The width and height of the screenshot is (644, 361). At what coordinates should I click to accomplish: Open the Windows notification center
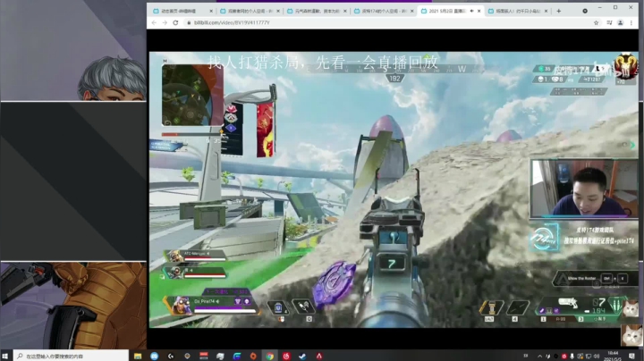click(x=631, y=356)
